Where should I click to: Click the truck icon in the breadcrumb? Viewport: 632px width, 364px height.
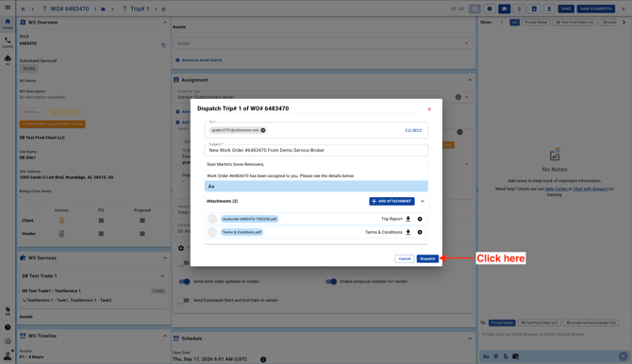[103, 8]
